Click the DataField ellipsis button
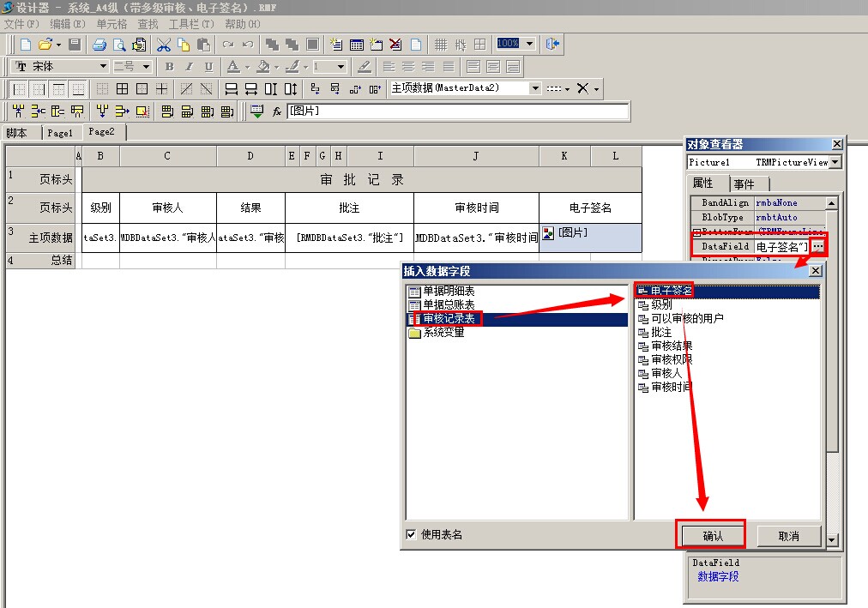 coord(818,246)
